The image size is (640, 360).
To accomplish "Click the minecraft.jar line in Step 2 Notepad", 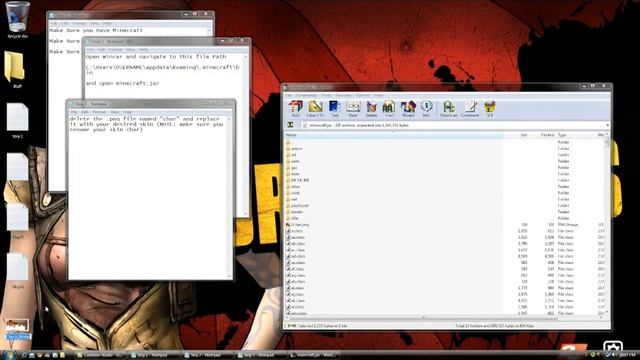I will point(122,83).
